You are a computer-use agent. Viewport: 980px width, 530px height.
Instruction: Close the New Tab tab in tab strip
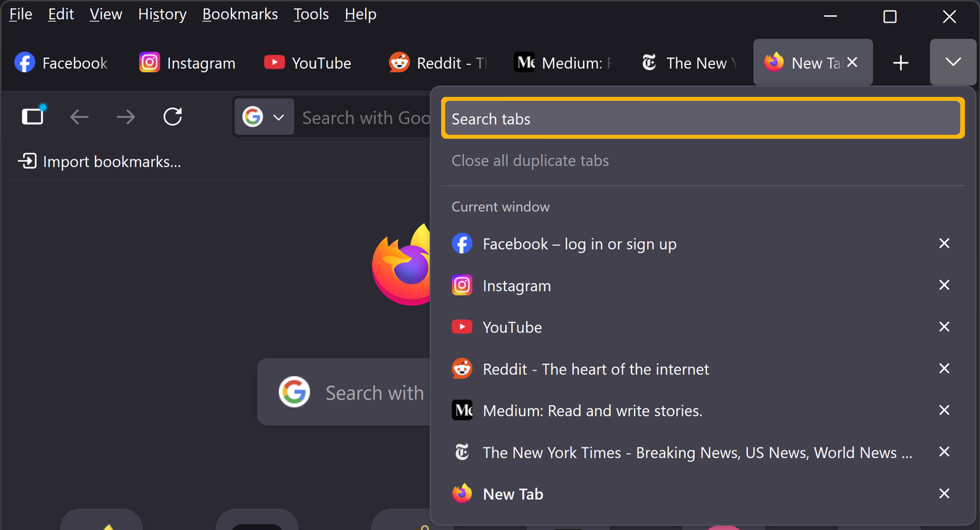point(852,62)
